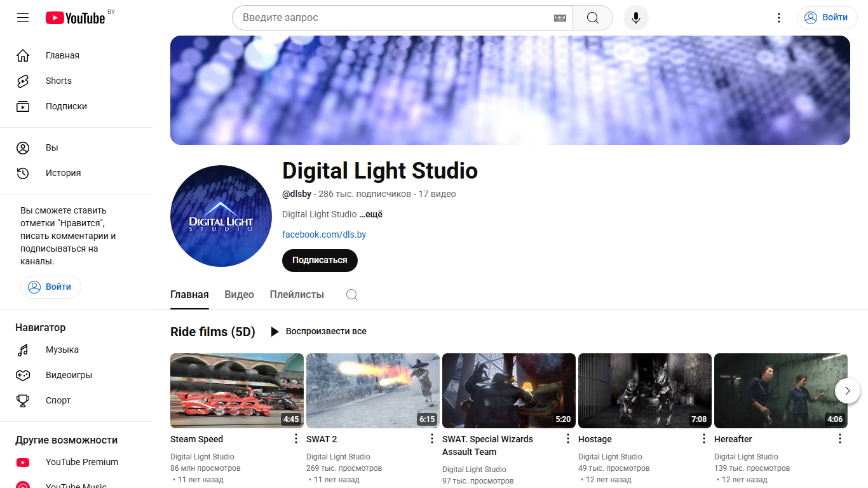Click channel name under Steam Speed video
The image size is (868, 488).
point(202,457)
